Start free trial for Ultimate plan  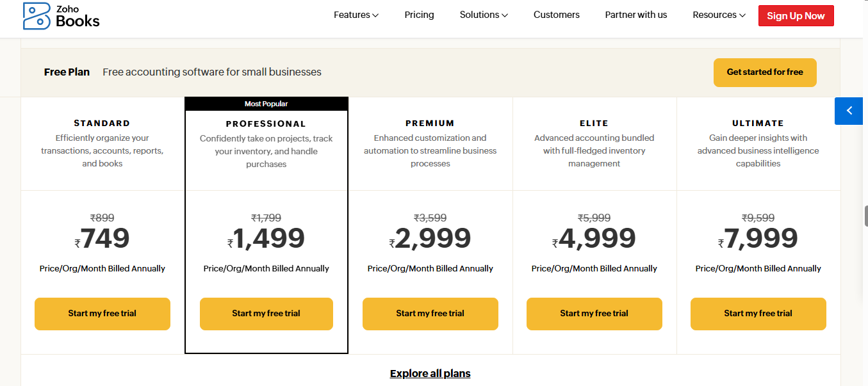[758, 314]
